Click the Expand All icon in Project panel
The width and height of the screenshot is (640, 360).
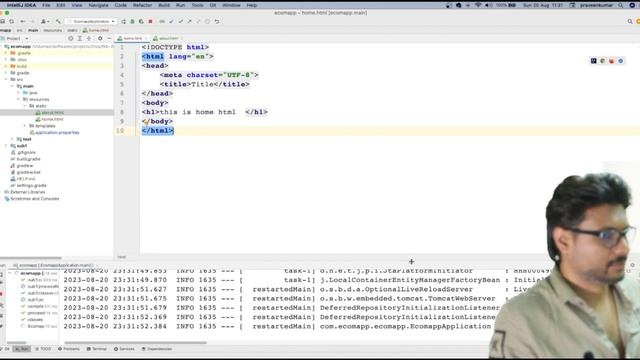point(80,38)
